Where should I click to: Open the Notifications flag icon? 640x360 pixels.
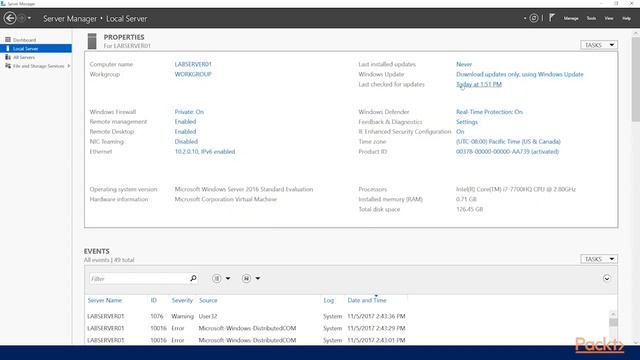tap(551, 18)
